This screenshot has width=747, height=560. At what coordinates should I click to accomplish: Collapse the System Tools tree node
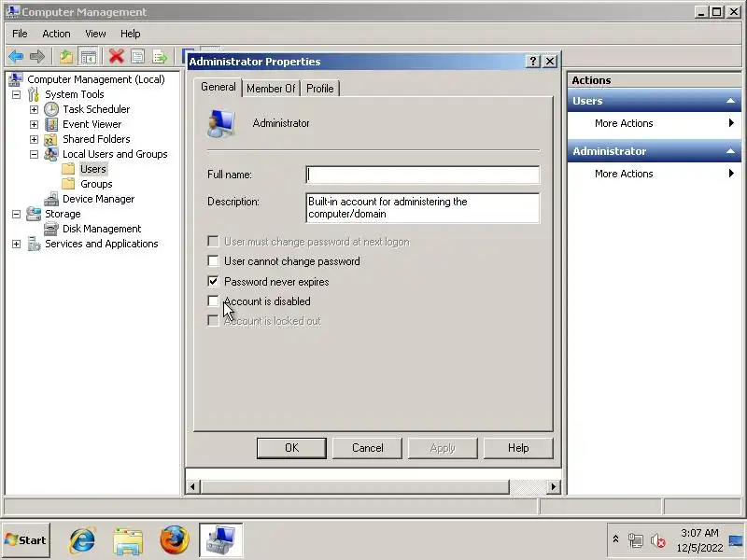(x=16, y=94)
